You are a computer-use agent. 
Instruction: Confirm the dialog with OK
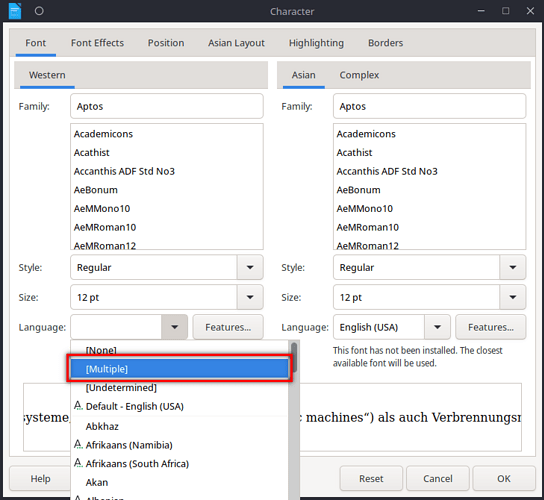503,479
